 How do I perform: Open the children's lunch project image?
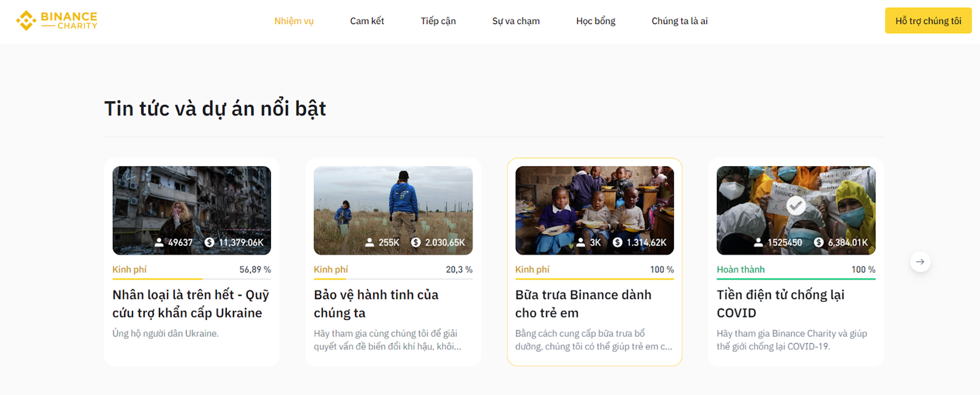pos(594,210)
